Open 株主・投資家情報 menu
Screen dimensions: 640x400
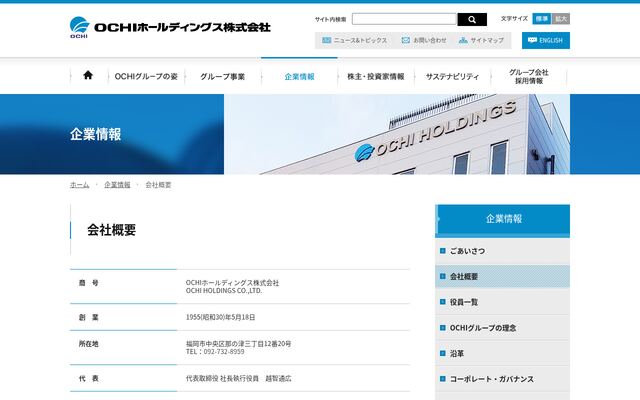376,76
